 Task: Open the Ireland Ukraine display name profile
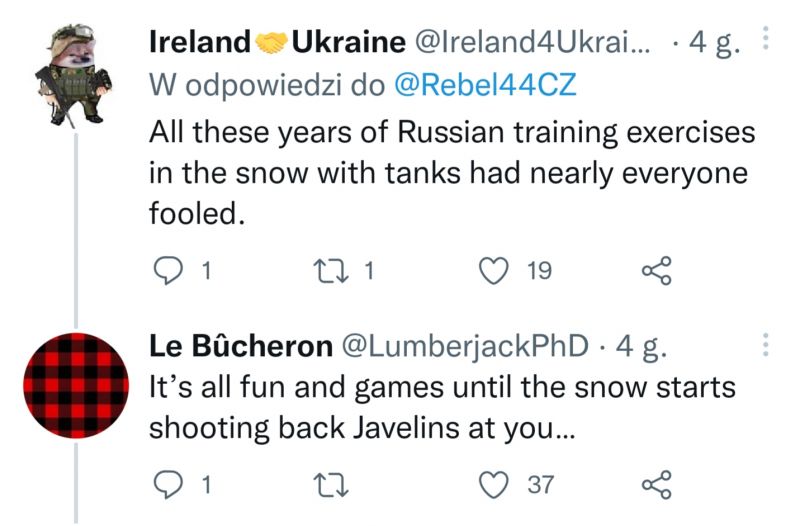coord(278,42)
